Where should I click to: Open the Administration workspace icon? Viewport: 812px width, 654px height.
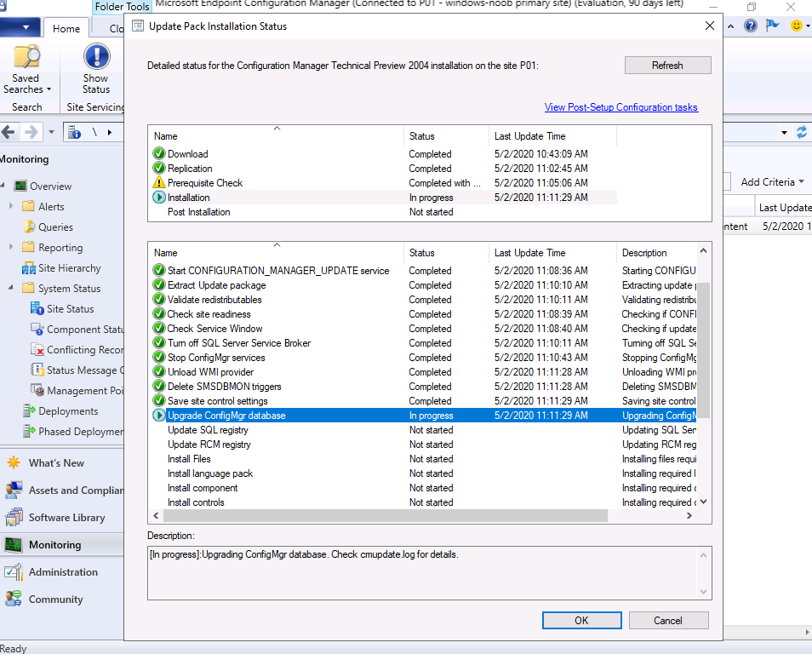(x=14, y=572)
